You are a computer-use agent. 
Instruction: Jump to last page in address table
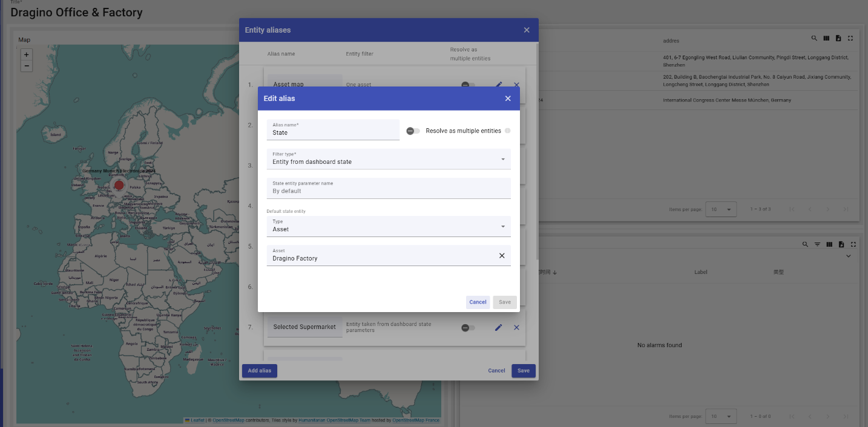coord(846,209)
